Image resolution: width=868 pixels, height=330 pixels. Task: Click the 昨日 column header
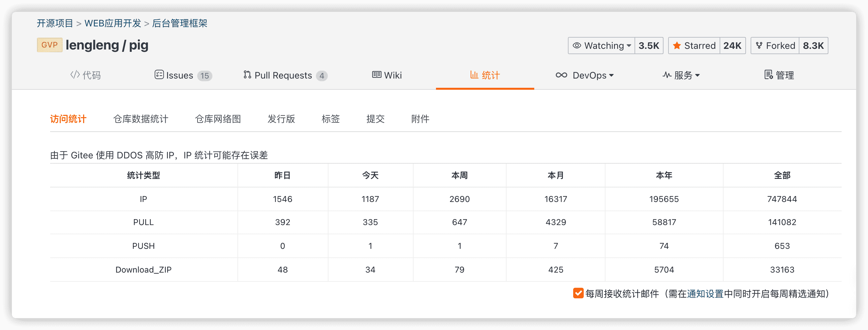pos(282,175)
